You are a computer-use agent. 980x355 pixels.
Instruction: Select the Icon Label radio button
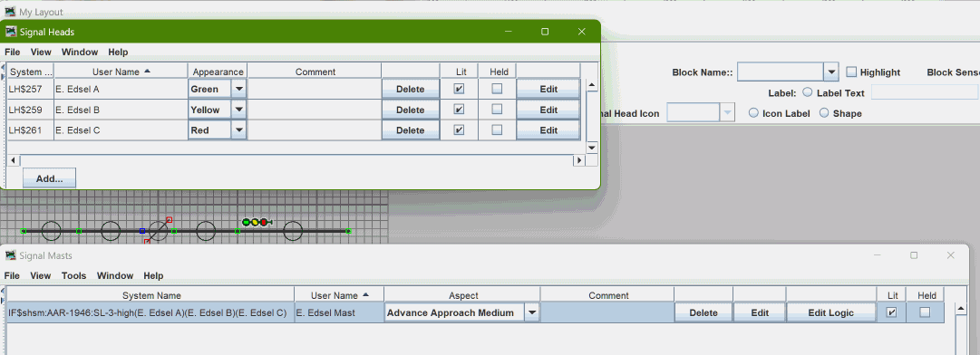(753, 113)
